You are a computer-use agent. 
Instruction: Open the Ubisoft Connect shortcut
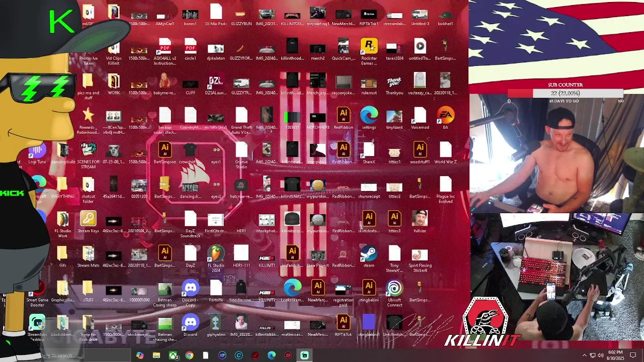pos(394,288)
